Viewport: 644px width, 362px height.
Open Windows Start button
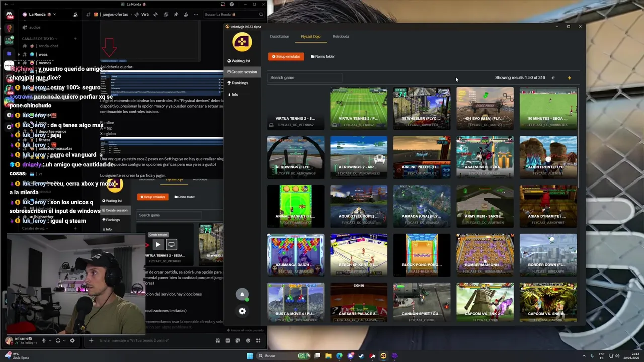tap(250, 356)
